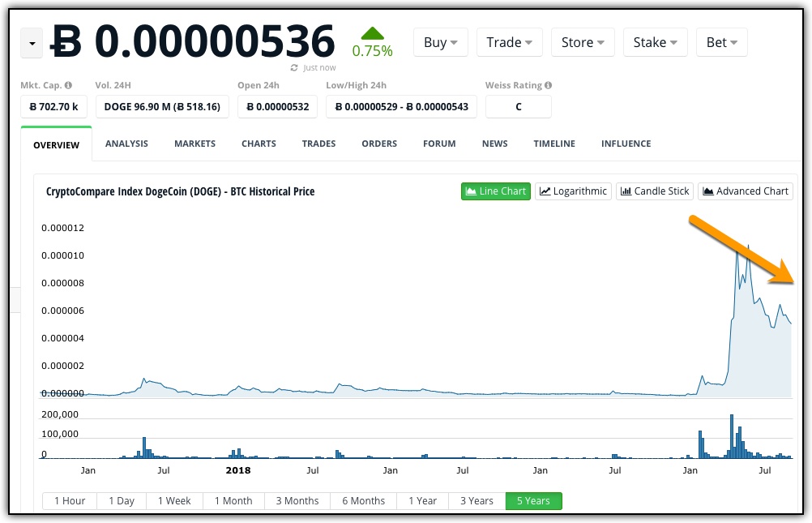The width and height of the screenshot is (812, 523).
Task: Open the Bet dropdown menu
Action: click(721, 42)
